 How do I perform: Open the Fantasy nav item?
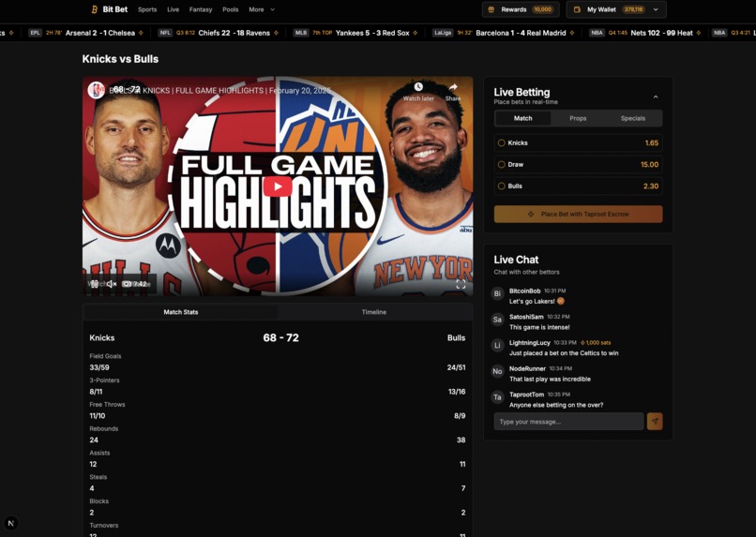[x=201, y=9]
